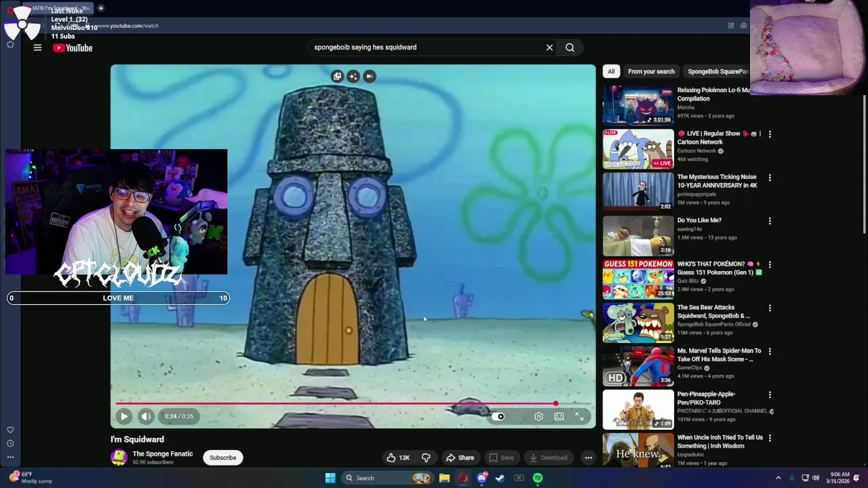This screenshot has width=868, height=488.
Task: Open The Sponge Fanatic channel avatar
Action: tap(119, 457)
